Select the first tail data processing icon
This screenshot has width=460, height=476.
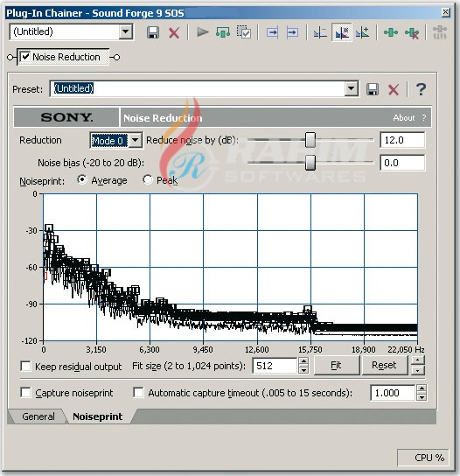(320, 32)
